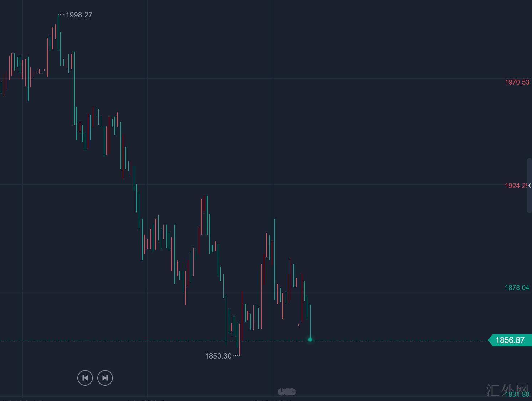Click the teal last-price dot marker
This screenshot has height=401, width=532.
coord(310,340)
